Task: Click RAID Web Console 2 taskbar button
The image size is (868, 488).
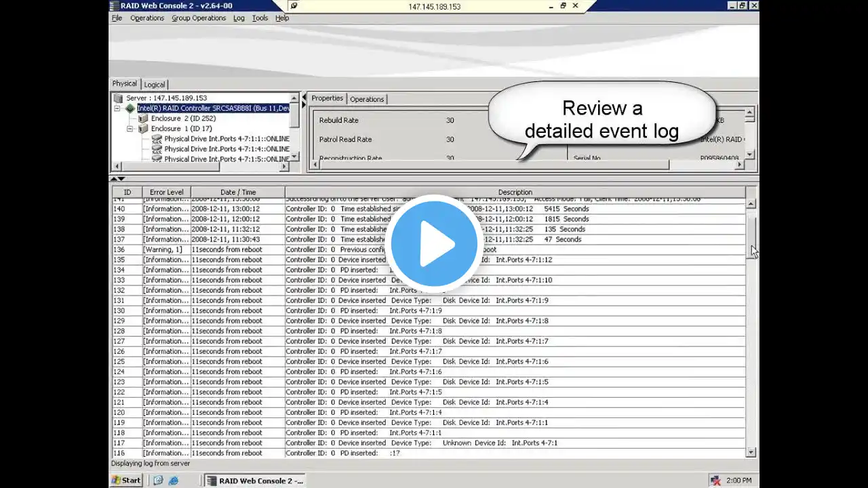Action: click(254, 481)
